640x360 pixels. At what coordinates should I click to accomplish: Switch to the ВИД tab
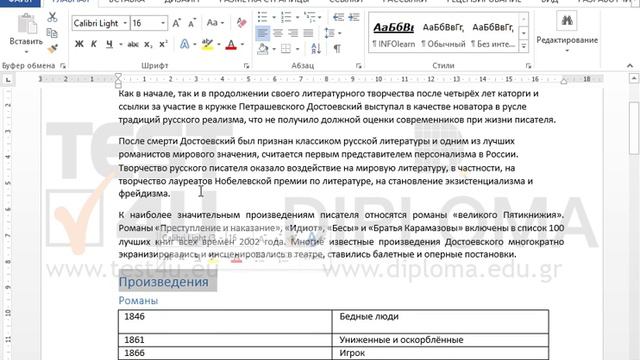pos(550,1)
